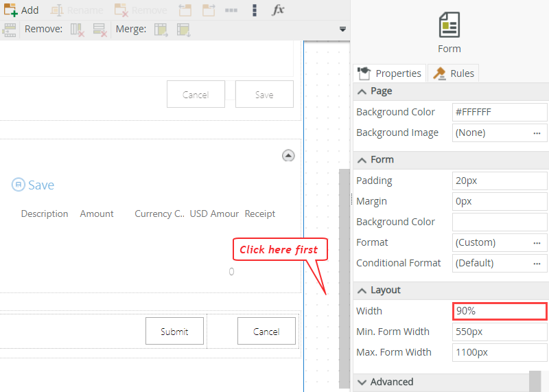Click the 0 total value in list
549x392 pixels.
click(231, 271)
